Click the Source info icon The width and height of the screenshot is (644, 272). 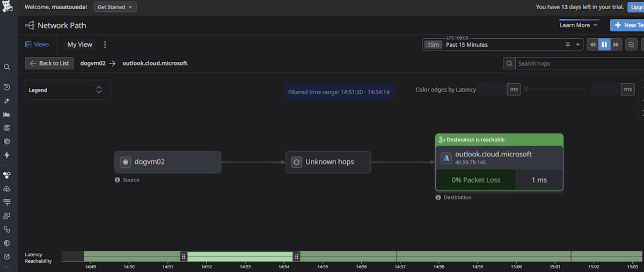click(x=118, y=180)
